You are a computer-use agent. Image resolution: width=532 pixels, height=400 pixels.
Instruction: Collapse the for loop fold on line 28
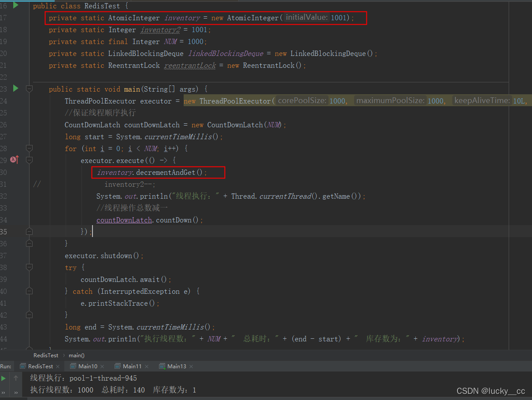(29, 148)
